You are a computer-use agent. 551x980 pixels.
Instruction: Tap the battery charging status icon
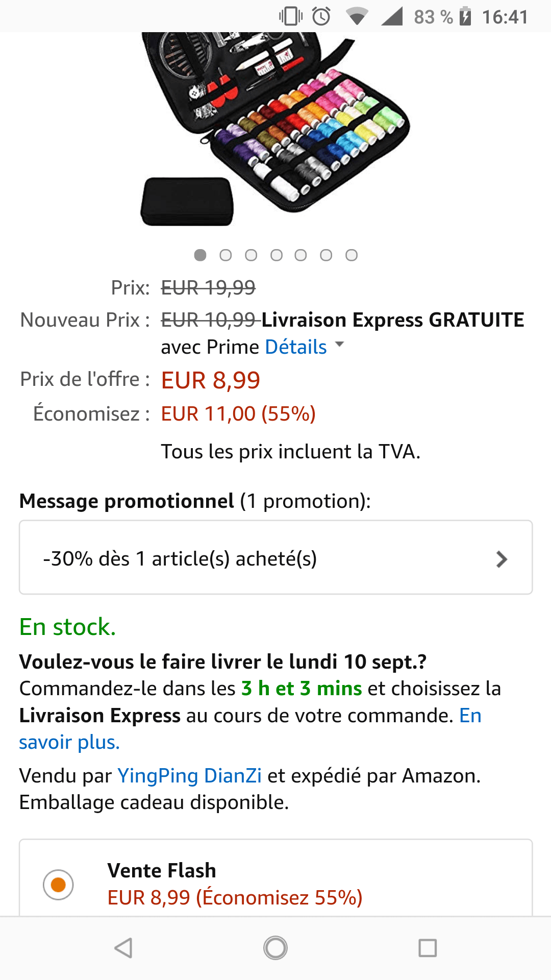click(x=465, y=16)
